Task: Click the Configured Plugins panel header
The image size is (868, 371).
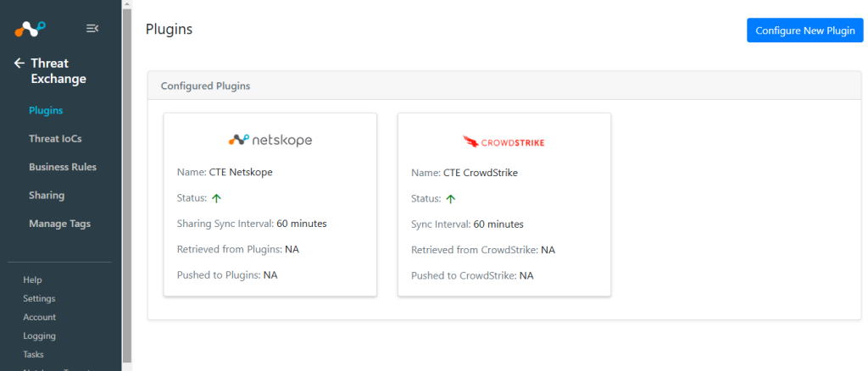Action: click(x=504, y=86)
